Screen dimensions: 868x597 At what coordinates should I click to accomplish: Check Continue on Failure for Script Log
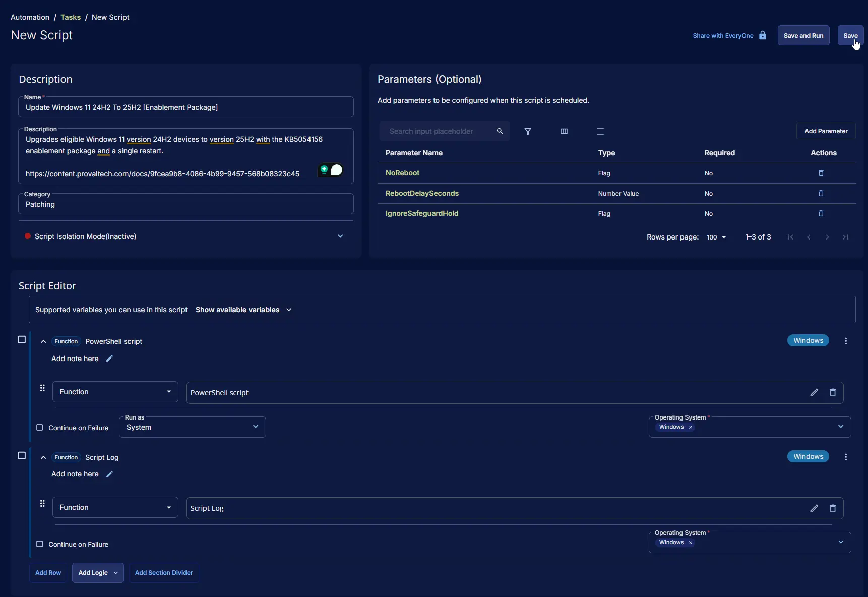(40, 544)
